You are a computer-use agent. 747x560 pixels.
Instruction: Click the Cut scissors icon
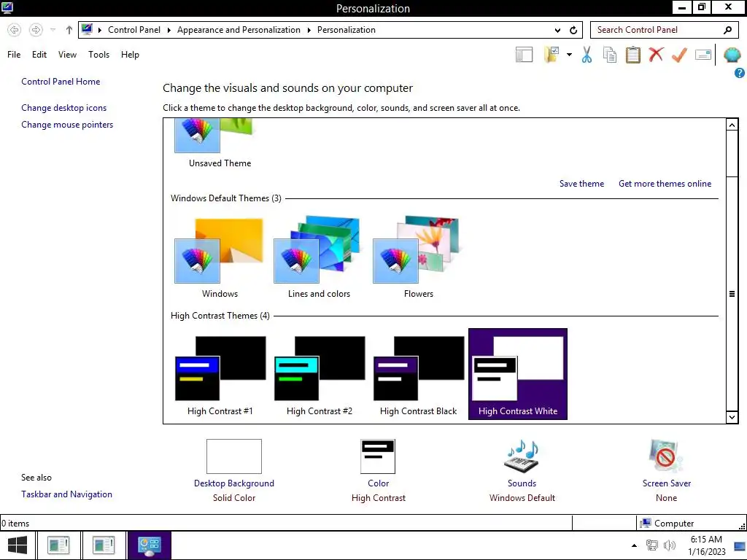point(587,55)
